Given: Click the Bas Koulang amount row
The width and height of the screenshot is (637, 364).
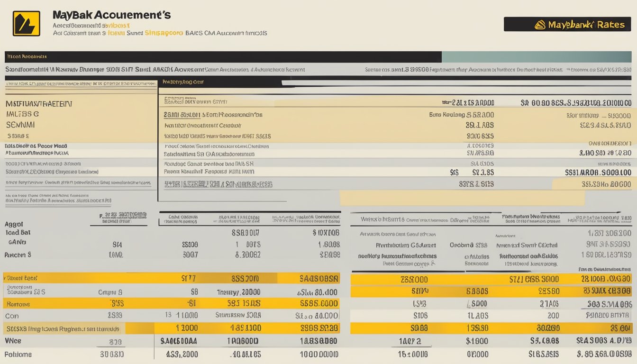Looking at the screenshot, I should coord(461,114).
